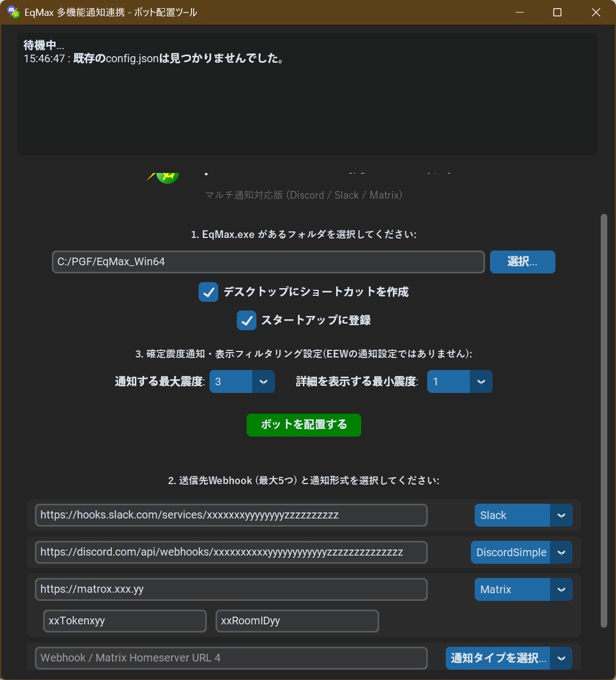Click the https://matrox.xxx.yy homeserver field
This screenshot has width=616, height=680.
click(x=230, y=589)
